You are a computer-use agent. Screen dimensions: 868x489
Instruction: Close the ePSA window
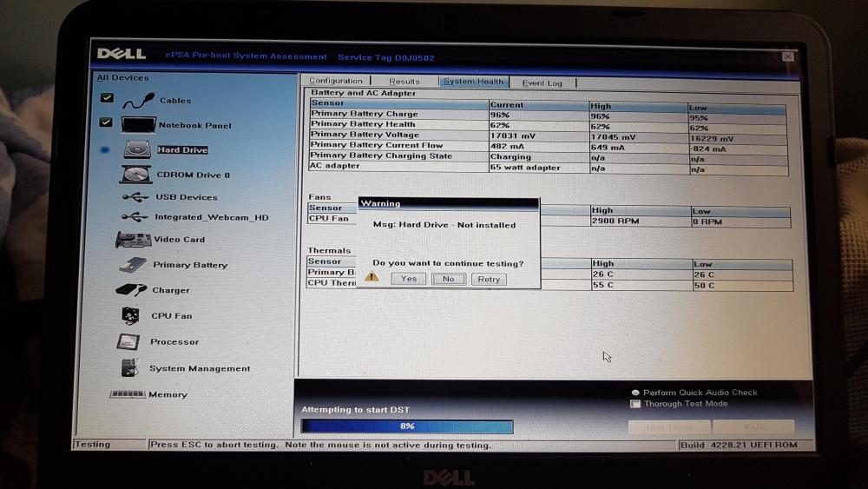788,56
